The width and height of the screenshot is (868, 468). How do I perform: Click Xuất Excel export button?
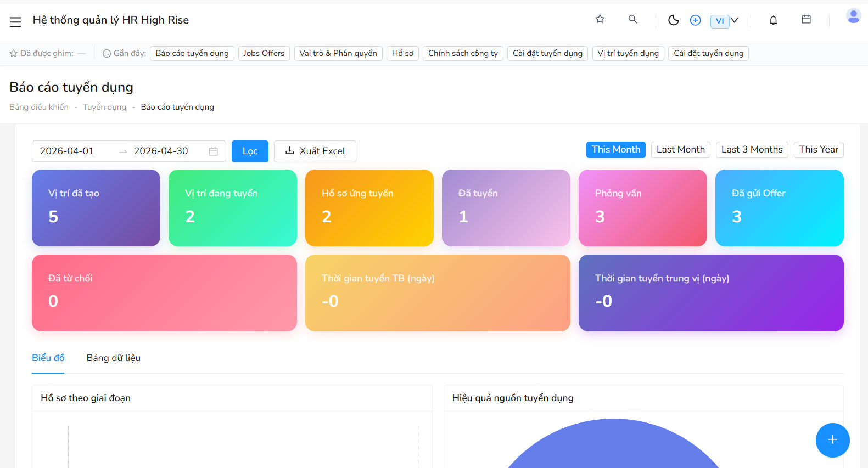pyautogui.click(x=315, y=151)
